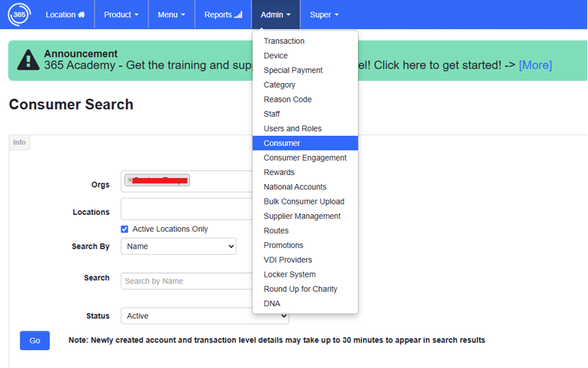
Task: Collapse the Admin dropdown menu
Action: 276,14
